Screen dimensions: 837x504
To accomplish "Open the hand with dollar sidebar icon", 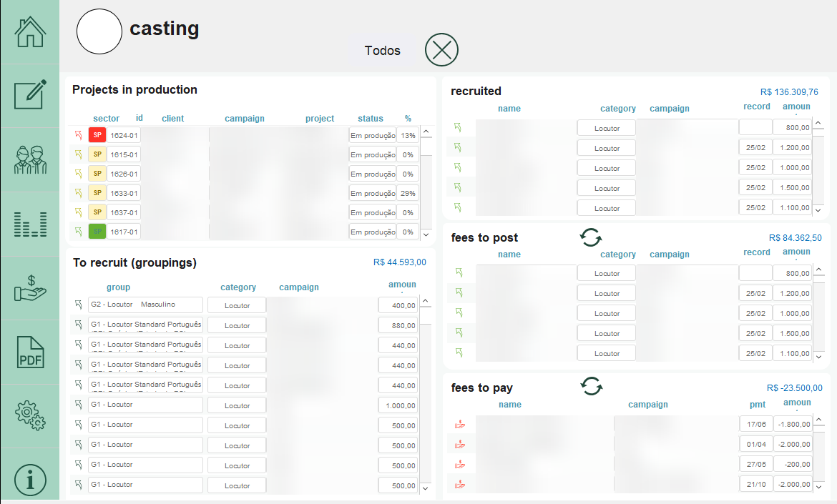I will (30, 288).
